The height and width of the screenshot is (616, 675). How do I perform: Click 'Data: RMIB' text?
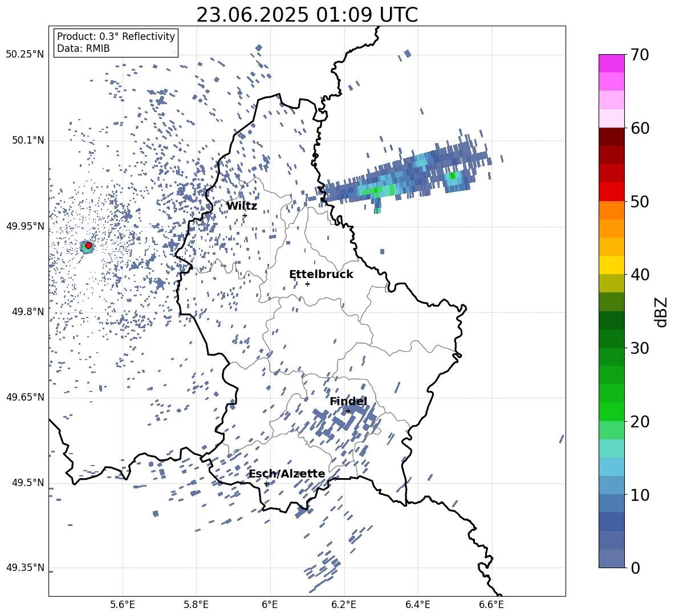pyautogui.click(x=83, y=48)
